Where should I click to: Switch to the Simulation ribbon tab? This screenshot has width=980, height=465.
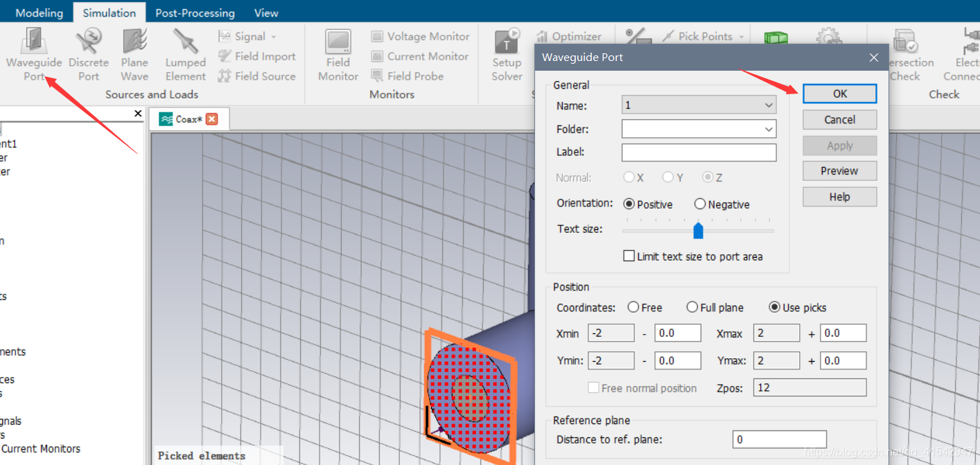click(x=110, y=12)
